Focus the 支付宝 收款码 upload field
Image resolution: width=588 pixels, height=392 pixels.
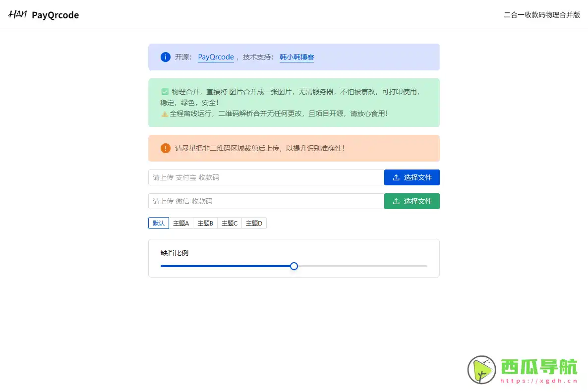pos(266,177)
